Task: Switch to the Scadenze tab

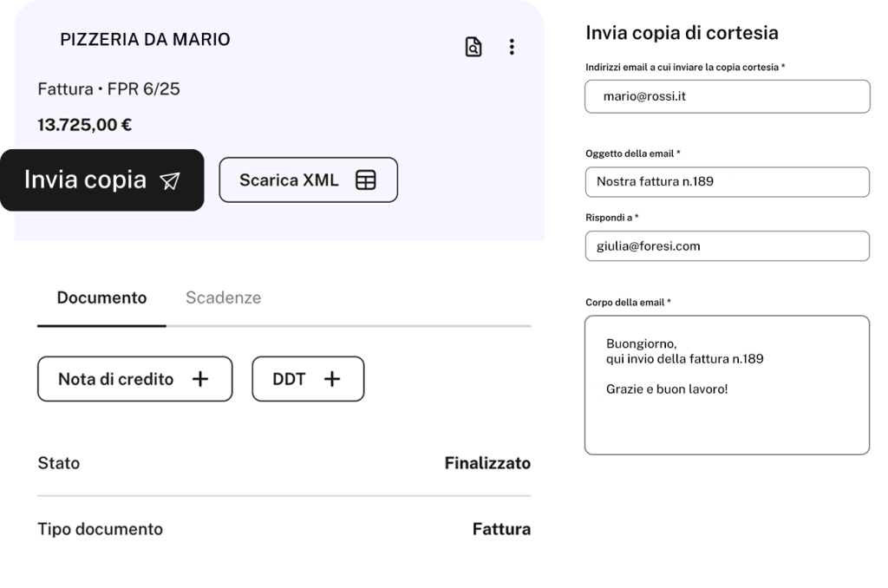Action: (223, 298)
